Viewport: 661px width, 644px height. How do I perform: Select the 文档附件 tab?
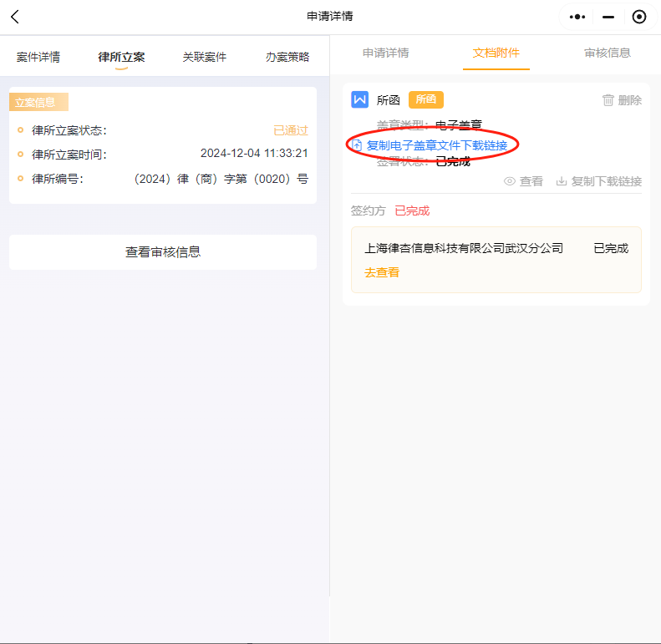click(x=496, y=53)
